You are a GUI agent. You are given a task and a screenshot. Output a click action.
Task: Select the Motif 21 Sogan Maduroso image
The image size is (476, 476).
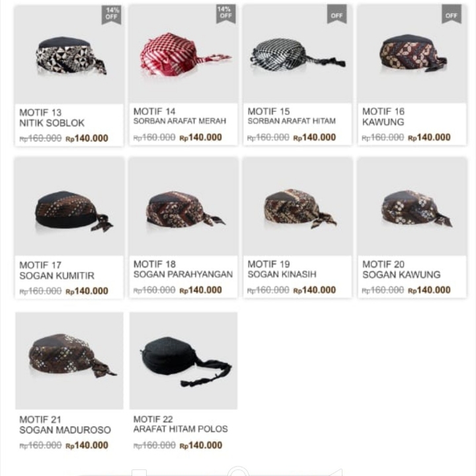pos(69,361)
